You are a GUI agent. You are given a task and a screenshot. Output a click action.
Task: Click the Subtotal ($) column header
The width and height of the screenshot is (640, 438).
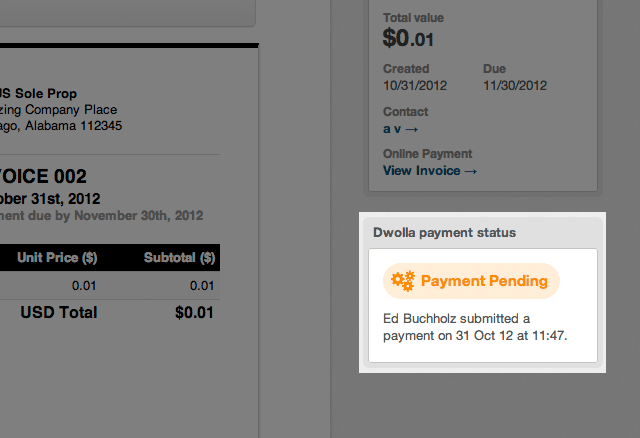tap(179, 257)
